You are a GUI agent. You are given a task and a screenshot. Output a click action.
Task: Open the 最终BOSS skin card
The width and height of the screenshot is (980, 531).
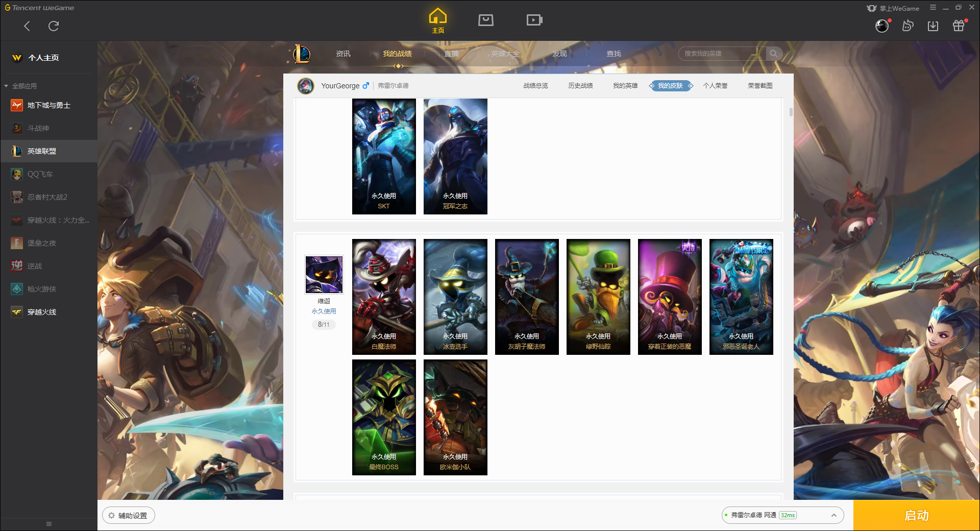384,417
